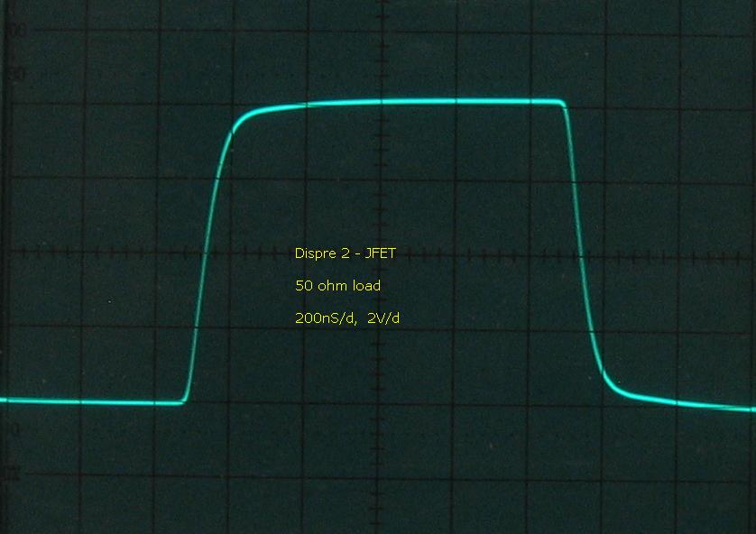Click the '50 ohm load' annotation text
The height and width of the screenshot is (534, 756).
(338, 286)
